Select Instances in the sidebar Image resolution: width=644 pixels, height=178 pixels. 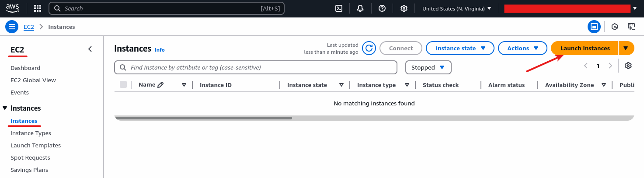pos(24,121)
